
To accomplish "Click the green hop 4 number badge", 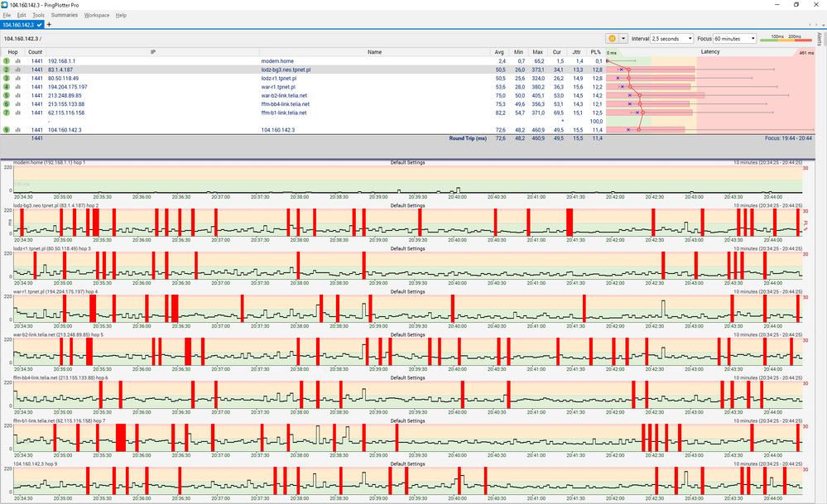I will (x=6, y=87).
